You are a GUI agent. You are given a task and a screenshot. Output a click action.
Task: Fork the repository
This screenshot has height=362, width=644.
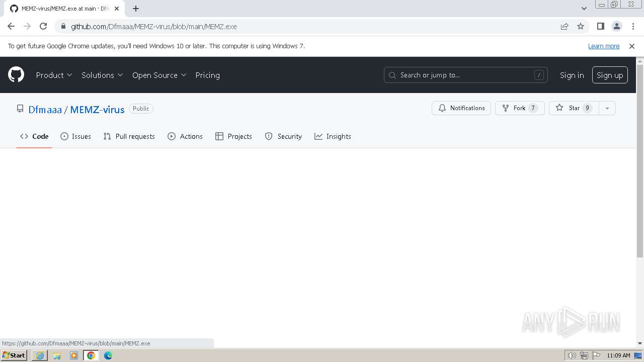click(520, 108)
